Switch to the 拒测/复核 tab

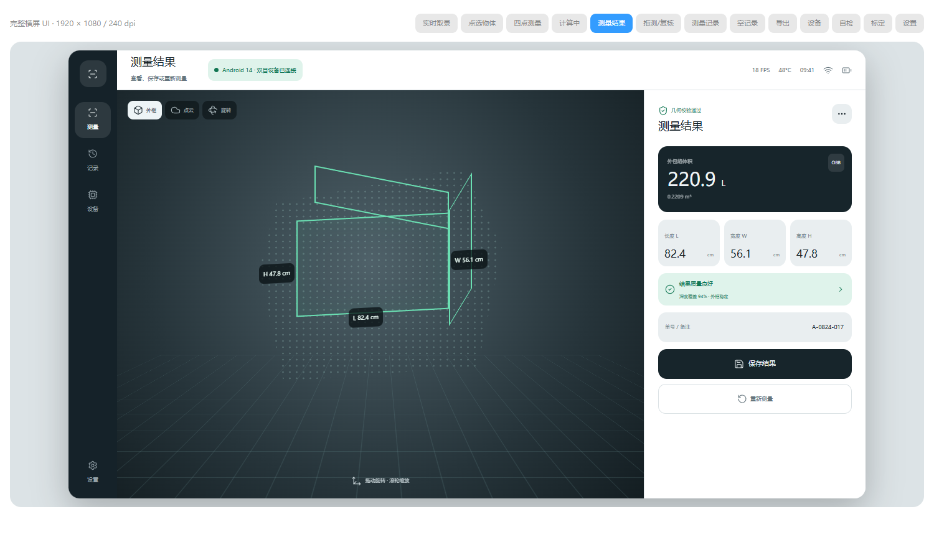(659, 23)
